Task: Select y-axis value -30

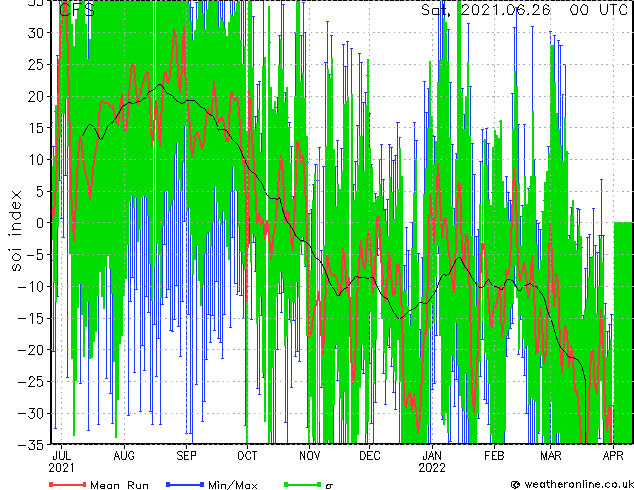Action: (30, 413)
